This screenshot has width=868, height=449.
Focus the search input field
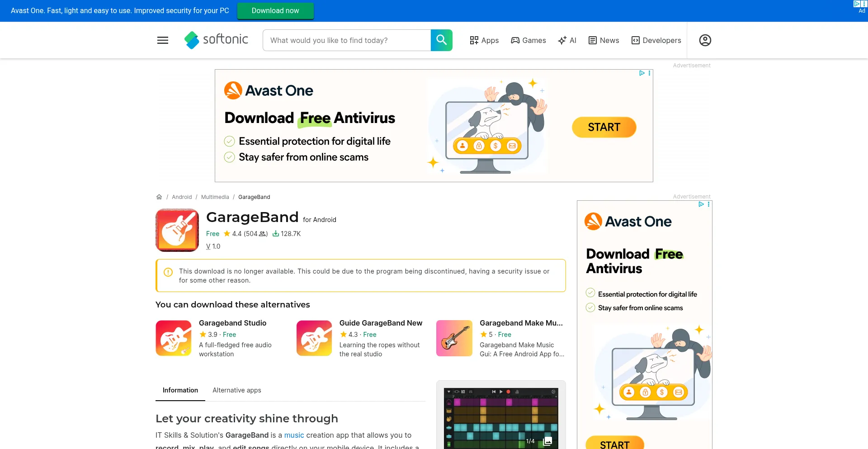(x=347, y=40)
